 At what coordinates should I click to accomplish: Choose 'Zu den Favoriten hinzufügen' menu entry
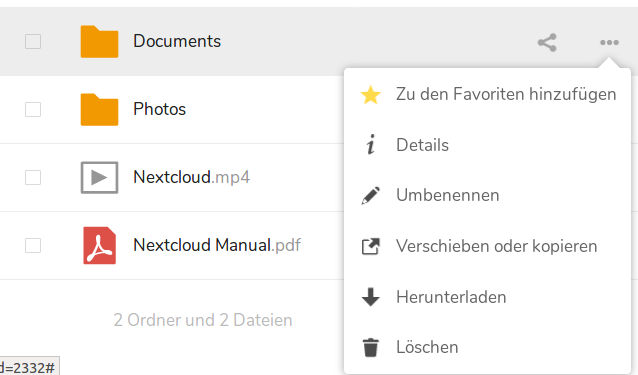[487, 94]
